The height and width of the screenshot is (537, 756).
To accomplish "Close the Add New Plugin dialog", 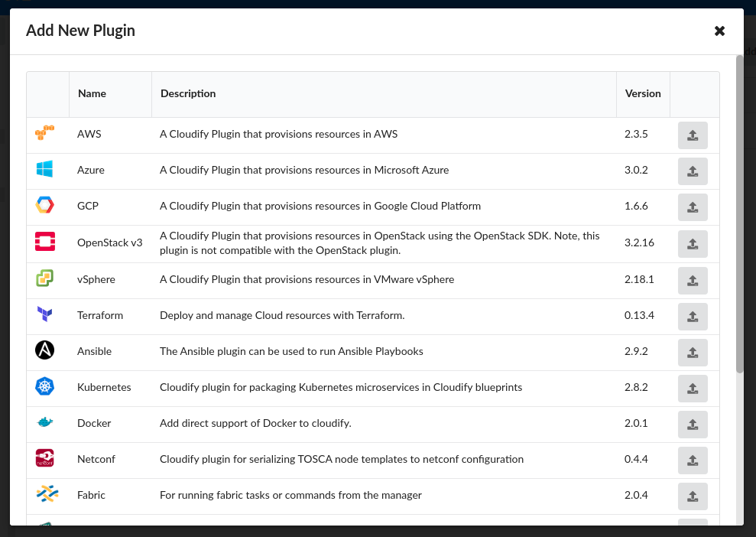I will pos(719,31).
